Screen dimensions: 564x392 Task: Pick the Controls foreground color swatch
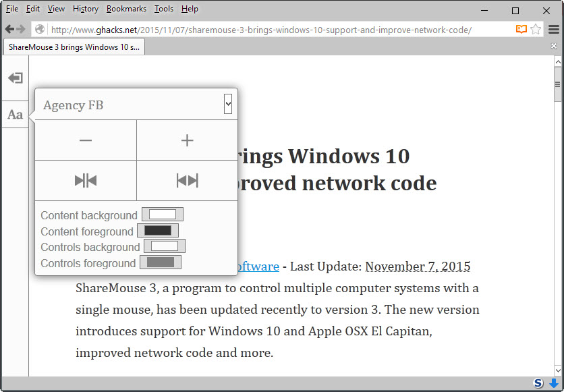[x=161, y=262]
